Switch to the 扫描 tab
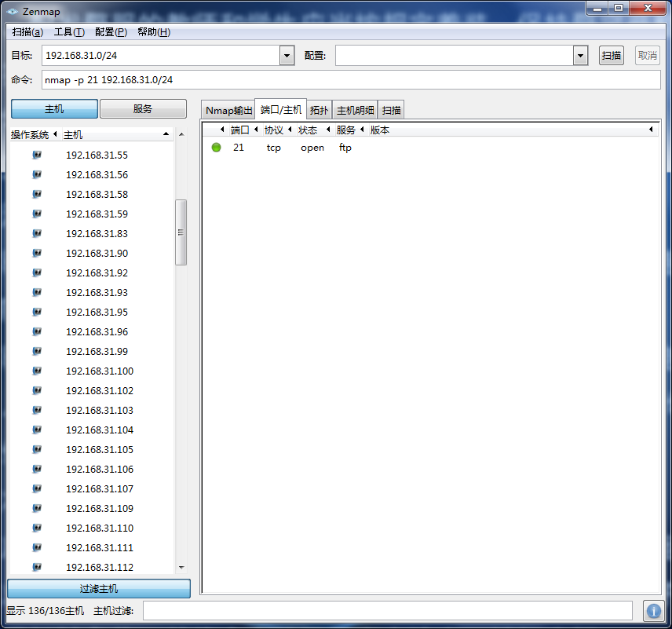Image resolution: width=672 pixels, height=629 pixels. [x=391, y=110]
